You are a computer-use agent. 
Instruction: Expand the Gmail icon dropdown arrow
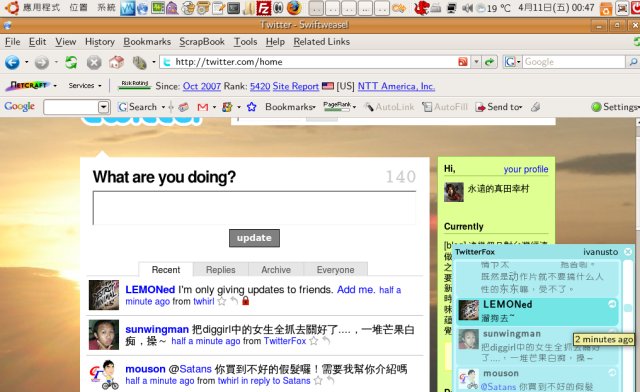214,107
